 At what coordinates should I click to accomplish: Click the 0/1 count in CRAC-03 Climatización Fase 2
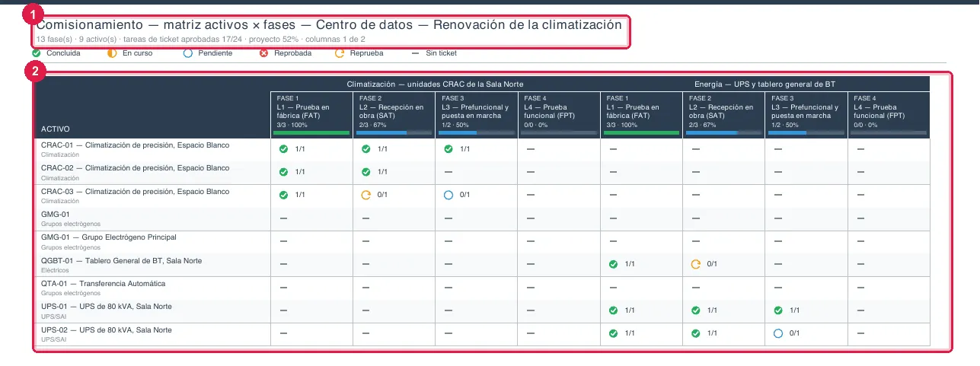[382, 195]
